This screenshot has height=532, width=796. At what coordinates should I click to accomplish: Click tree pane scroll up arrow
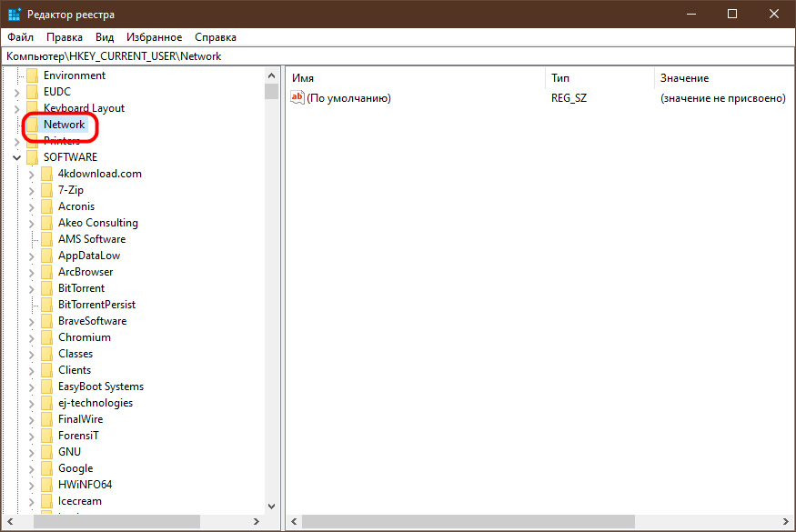pyautogui.click(x=272, y=75)
